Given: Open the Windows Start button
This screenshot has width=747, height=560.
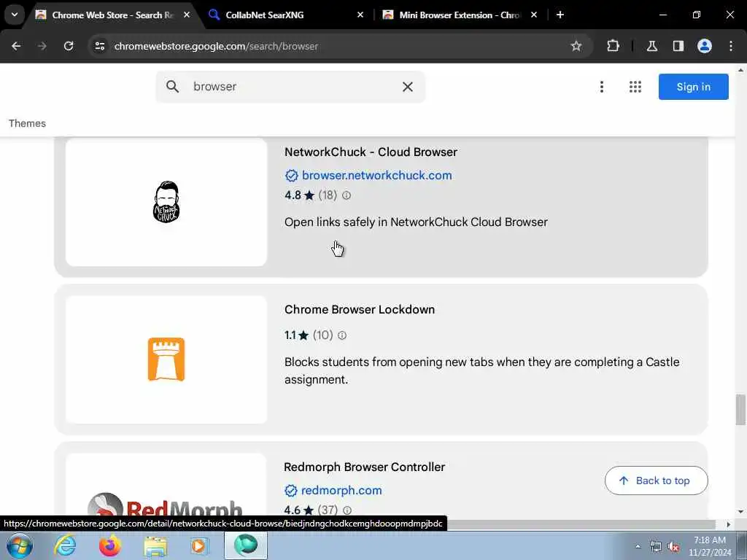Looking at the screenshot, I should coord(20,545).
